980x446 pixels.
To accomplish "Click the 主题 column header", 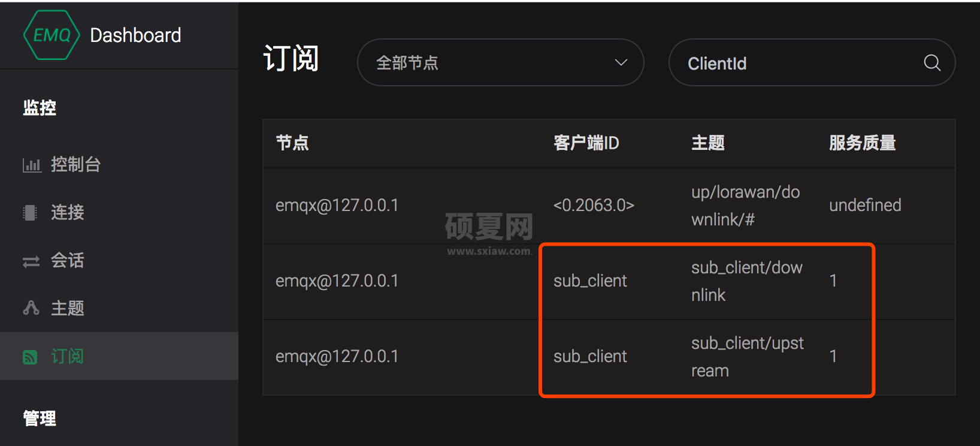I will pos(708,143).
